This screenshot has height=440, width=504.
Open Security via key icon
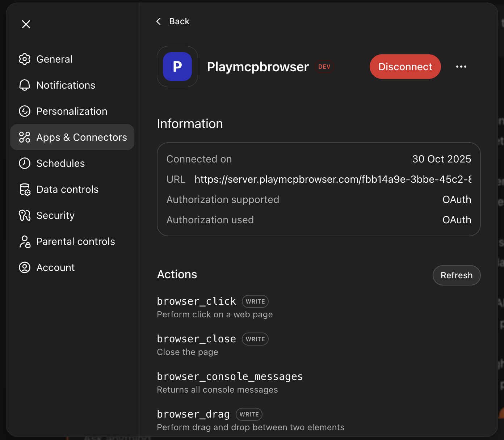(24, 215)
